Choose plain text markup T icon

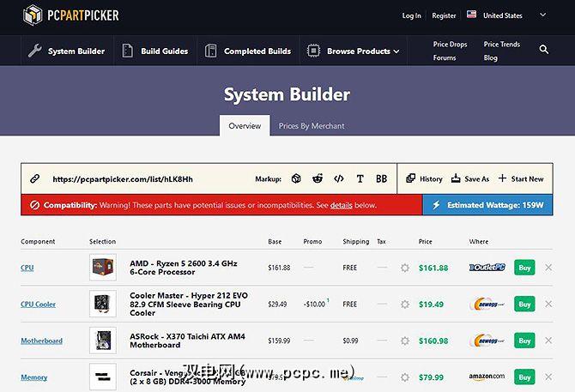tap(360, 178)
